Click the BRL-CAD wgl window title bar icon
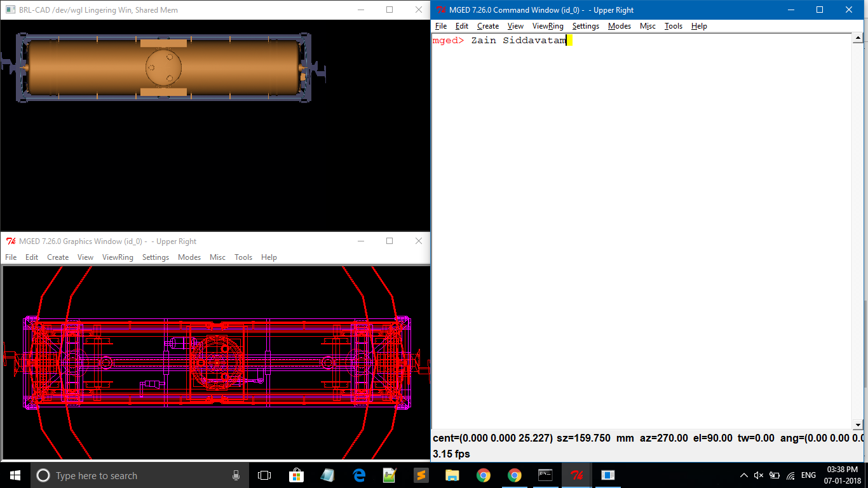 point(11,10)
